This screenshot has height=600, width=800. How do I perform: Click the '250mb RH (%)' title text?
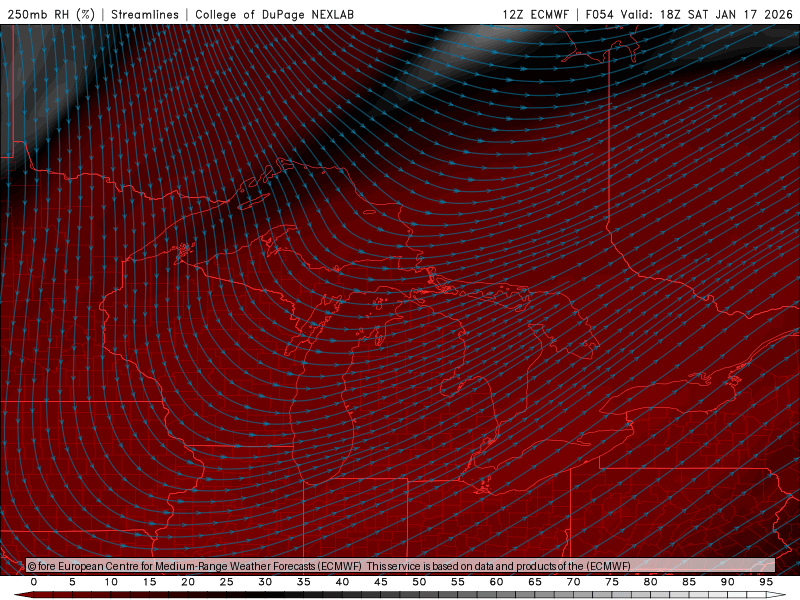point(51,14)
